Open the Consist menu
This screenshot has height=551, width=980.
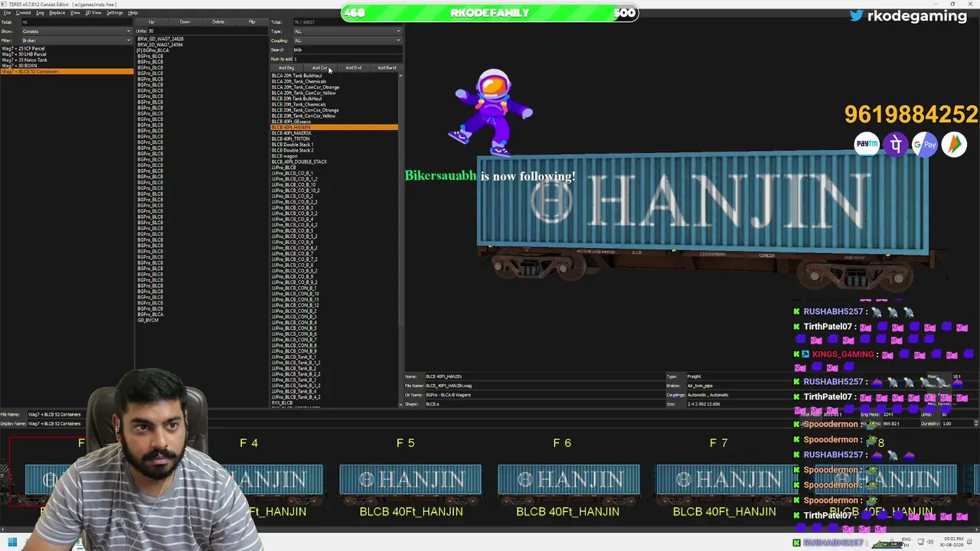point(24,13)
